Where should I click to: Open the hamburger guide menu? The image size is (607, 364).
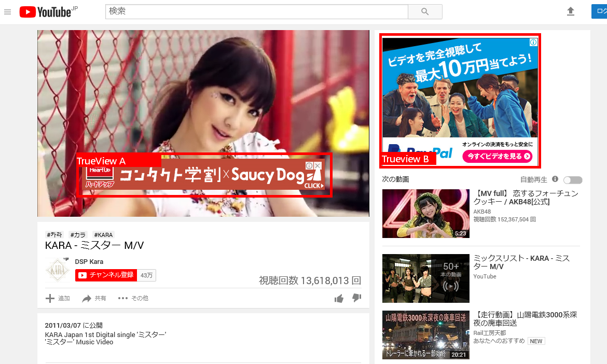pos(7,12)
